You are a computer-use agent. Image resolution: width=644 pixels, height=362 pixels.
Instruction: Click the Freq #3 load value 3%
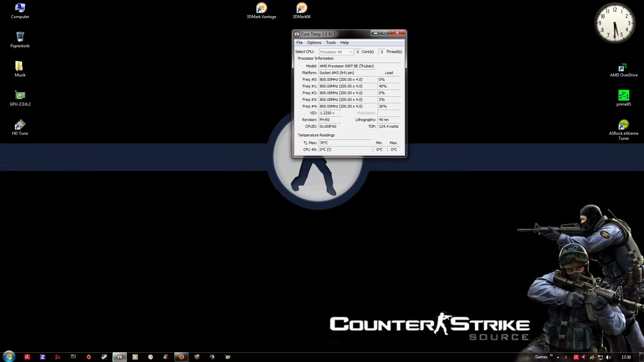click(x=389, y=100)
